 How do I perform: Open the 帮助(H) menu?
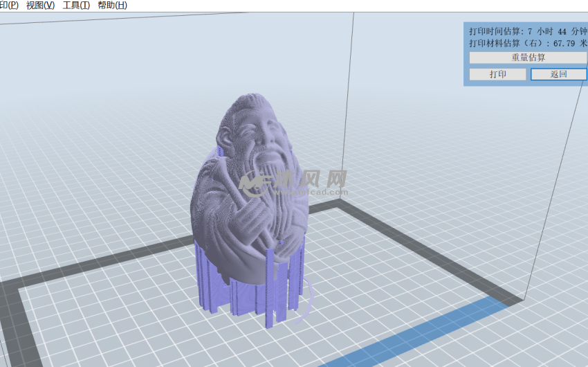click(x=112, y=6)
